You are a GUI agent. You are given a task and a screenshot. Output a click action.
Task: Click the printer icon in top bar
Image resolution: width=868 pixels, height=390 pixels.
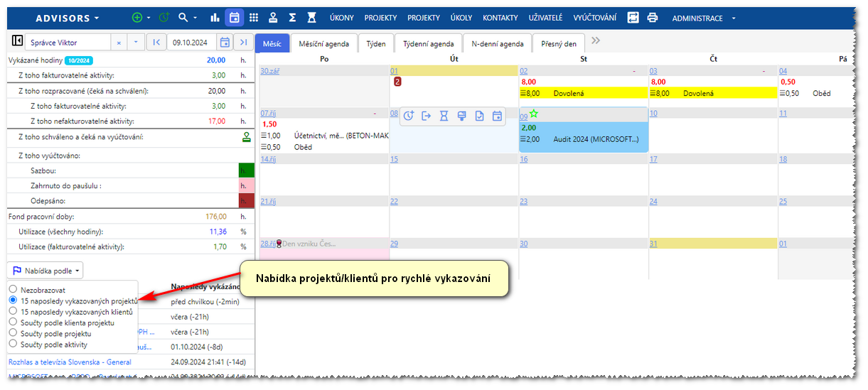coord(653,18)
